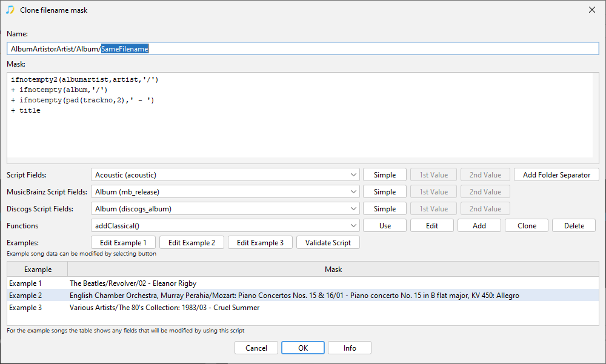
Task: Click the Clone function button
Action: point(527,226)
